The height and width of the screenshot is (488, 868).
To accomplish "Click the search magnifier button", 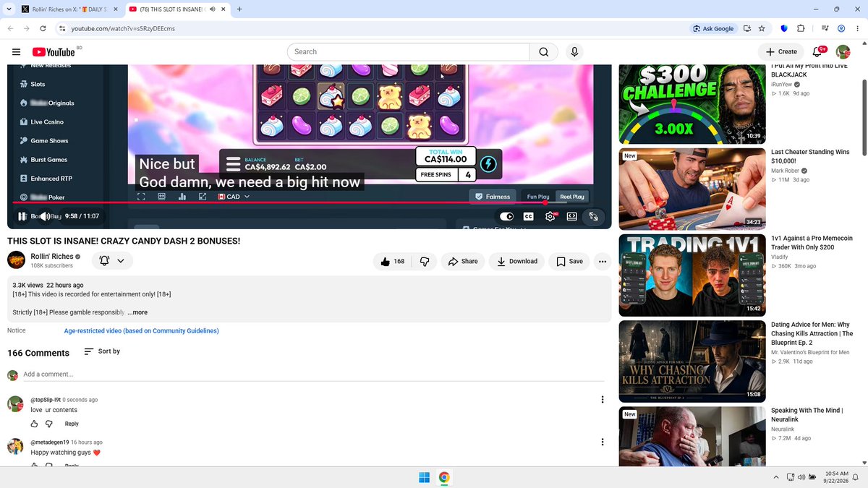I will 543,52.
